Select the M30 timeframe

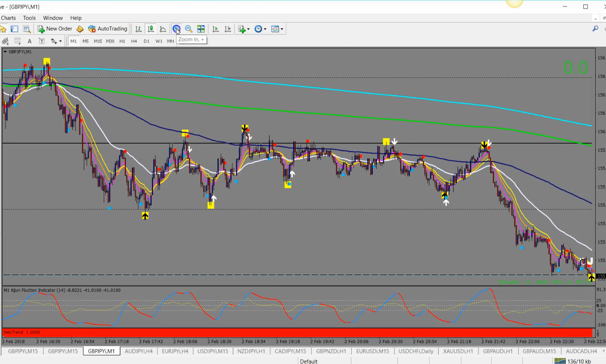[x=110, y=41]
